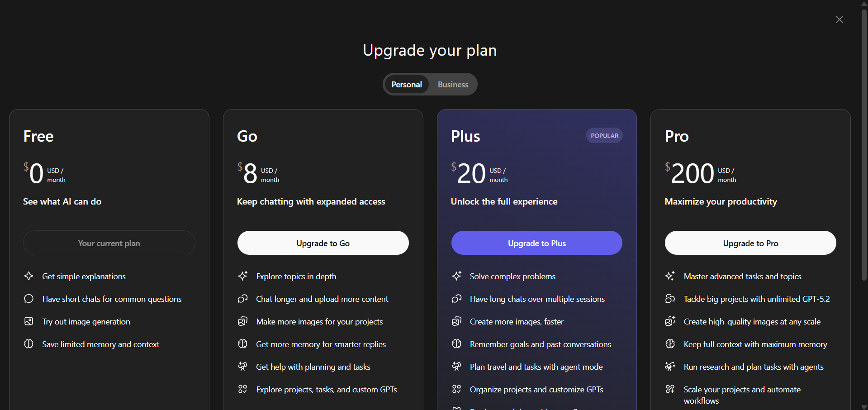This screenshot has width=868, height=410.
Task: Click the icon beside Solve complex problems
Action: [457, 276]
